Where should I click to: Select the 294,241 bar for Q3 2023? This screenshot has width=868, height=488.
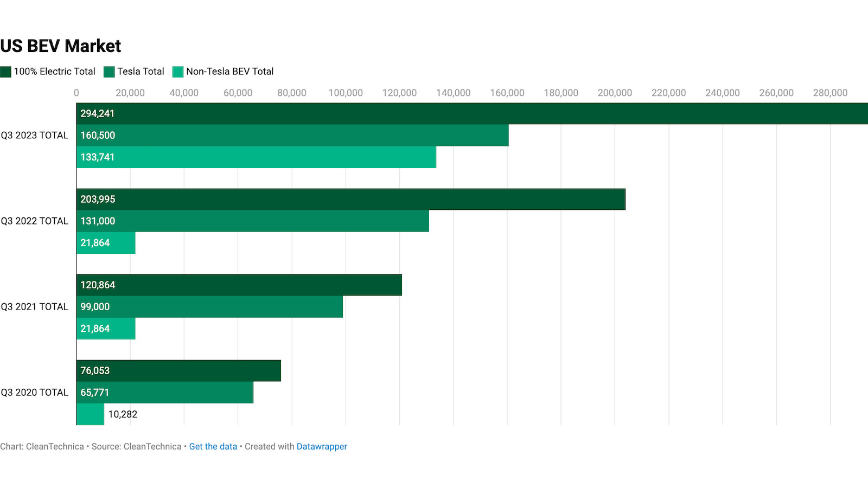[472, 114]
